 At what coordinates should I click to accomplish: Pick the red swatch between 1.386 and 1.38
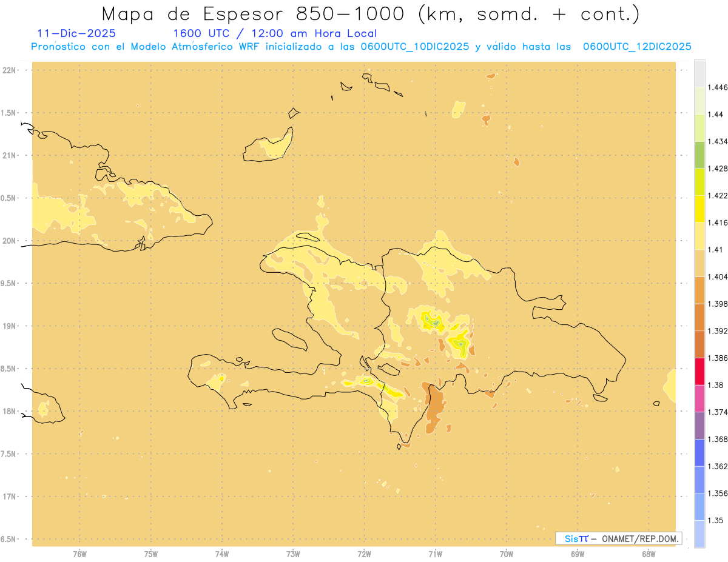click(x=699, y=371)
